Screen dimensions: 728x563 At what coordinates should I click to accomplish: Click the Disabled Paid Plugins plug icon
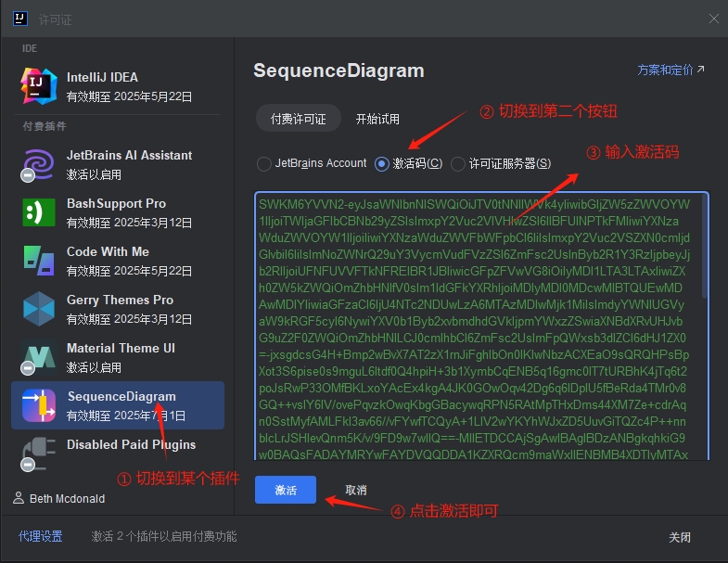[x=39, y=454]
